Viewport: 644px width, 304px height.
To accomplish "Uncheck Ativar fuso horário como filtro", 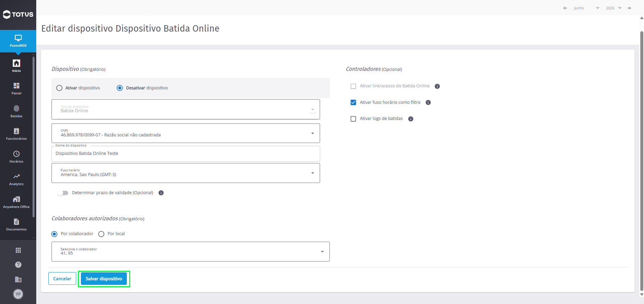I will coord(353,102).
